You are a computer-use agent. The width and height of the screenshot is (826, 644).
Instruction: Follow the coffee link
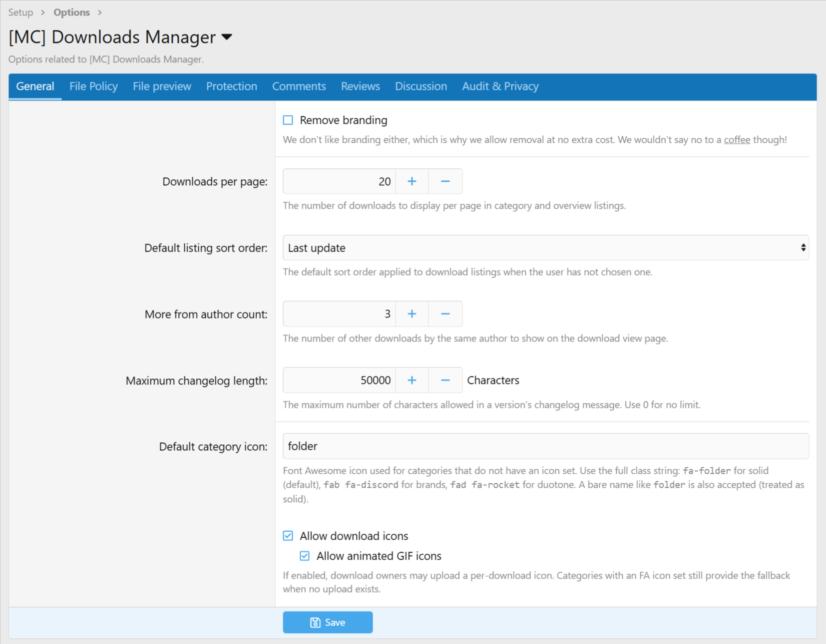pyautogui.click(x=737, y=140)
